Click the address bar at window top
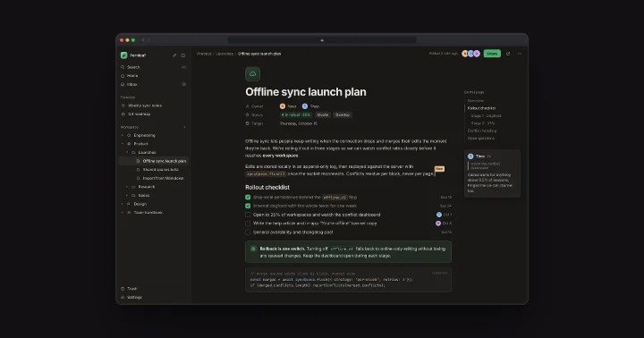This screenshot has width=644, height=338. (322, 40)
